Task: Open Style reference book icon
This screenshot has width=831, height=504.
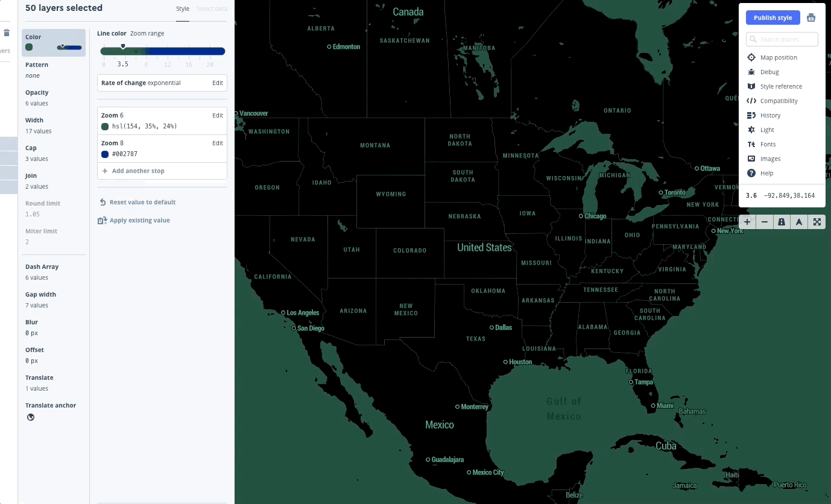Action: 751,86
